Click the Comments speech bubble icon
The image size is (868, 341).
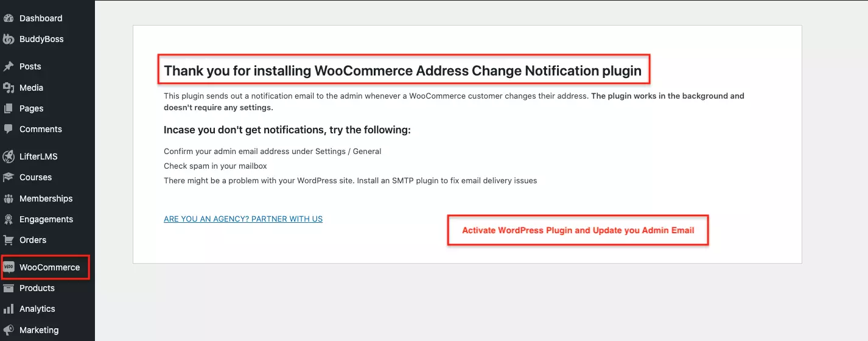click(x=9, y=129)
